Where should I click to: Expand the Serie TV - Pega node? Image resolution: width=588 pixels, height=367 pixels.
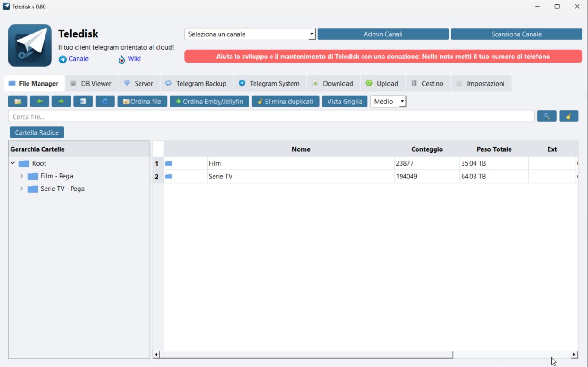[x=21, y=189]
